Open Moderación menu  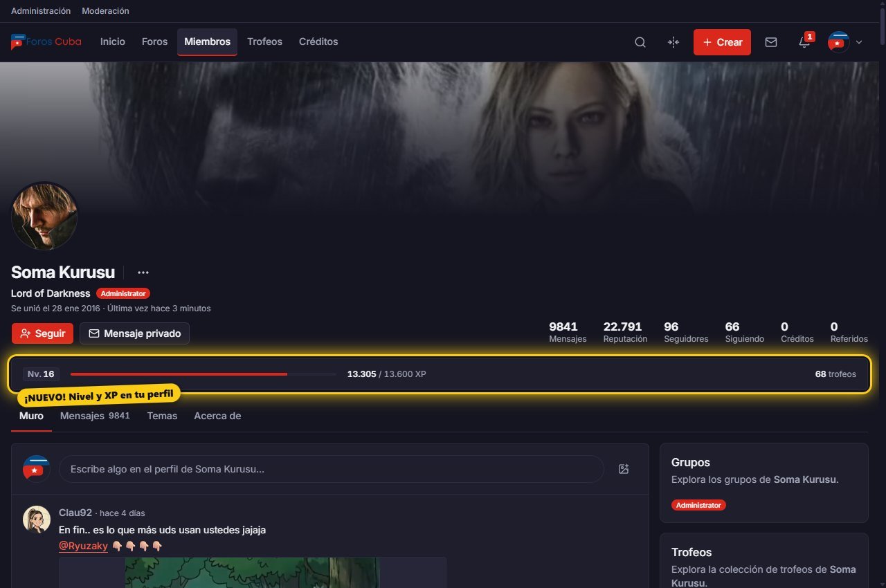tap(105, 11)
